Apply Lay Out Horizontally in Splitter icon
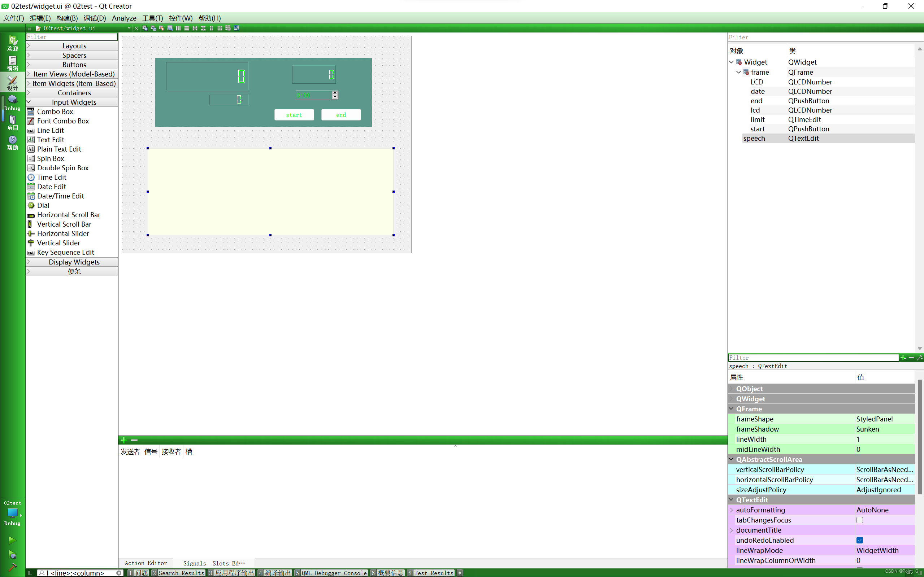 (x=195, y=28)
